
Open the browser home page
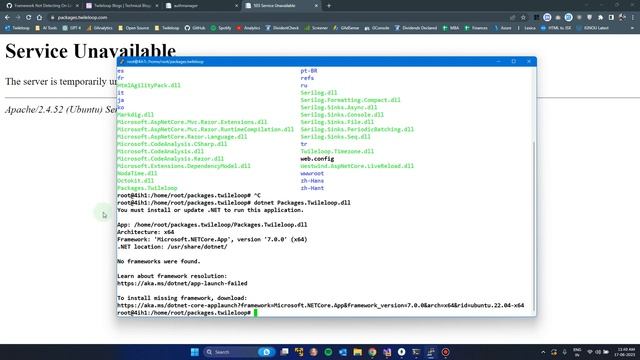click(39, 18)
